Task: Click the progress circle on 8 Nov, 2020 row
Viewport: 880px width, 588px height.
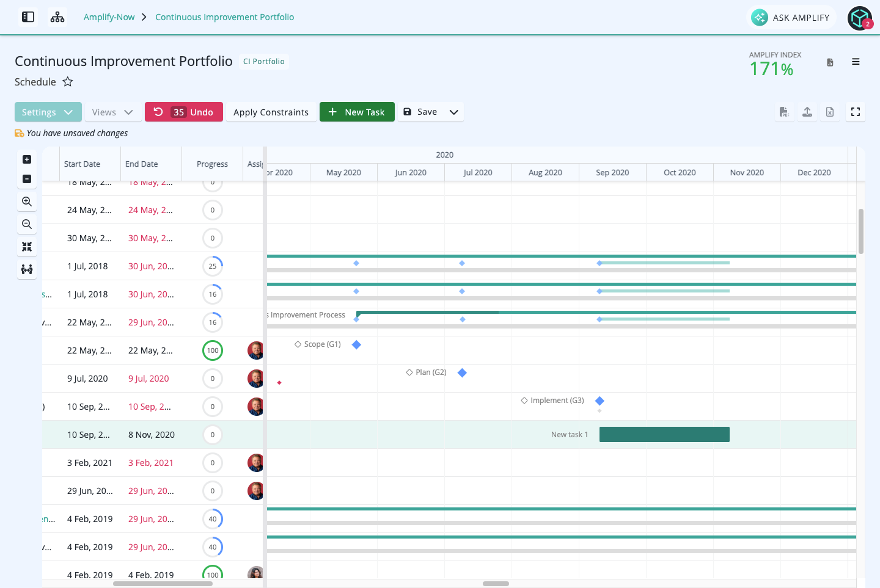Action: click(213, 435)
